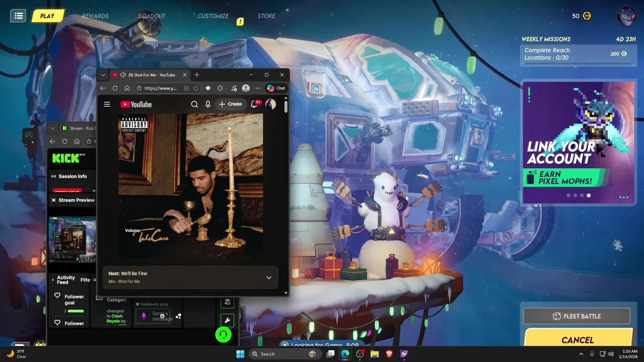The image size is (644, 362).
Task: Open the Weekly Missions panel
Action: coord(578,51)
